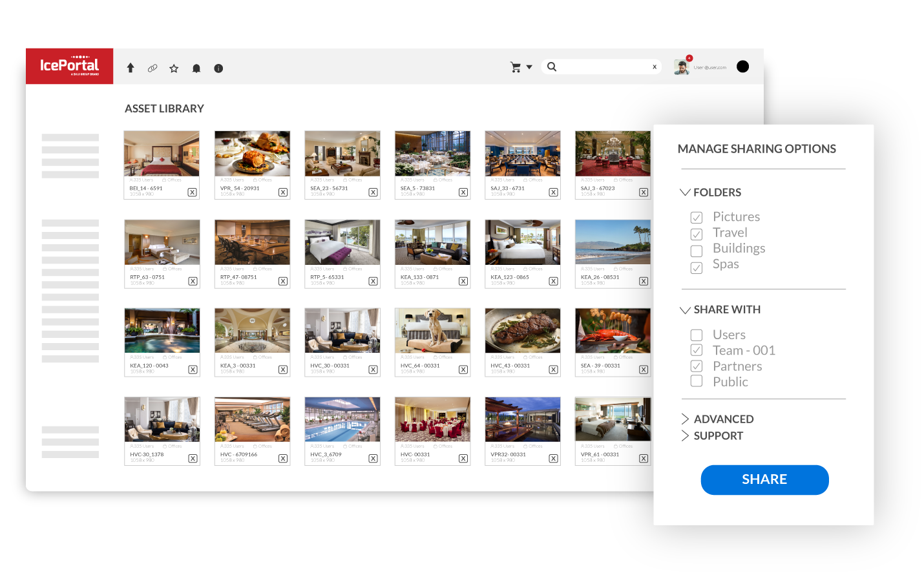Uncheck the Team - 001 checkbox

coord(697,350)
